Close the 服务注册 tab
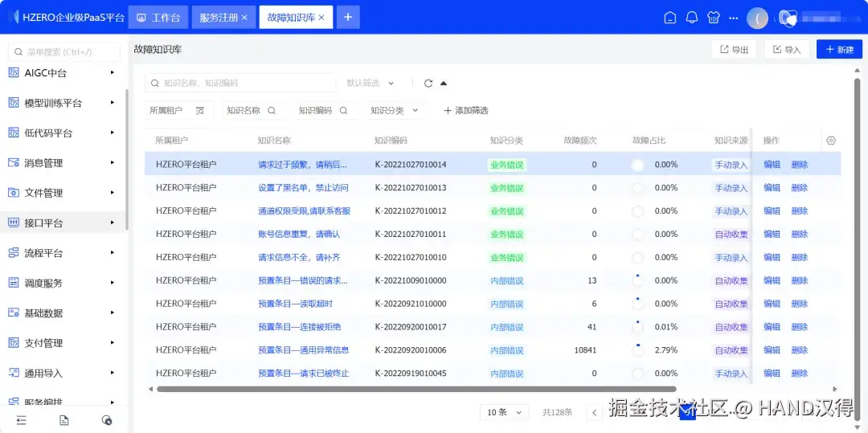The height and width of the screenshot is (433, 868). tap(244, 18)
